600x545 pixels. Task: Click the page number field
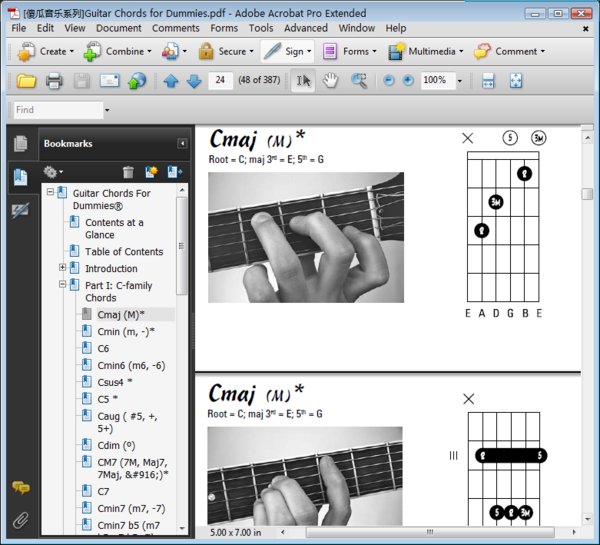point(220,80)
